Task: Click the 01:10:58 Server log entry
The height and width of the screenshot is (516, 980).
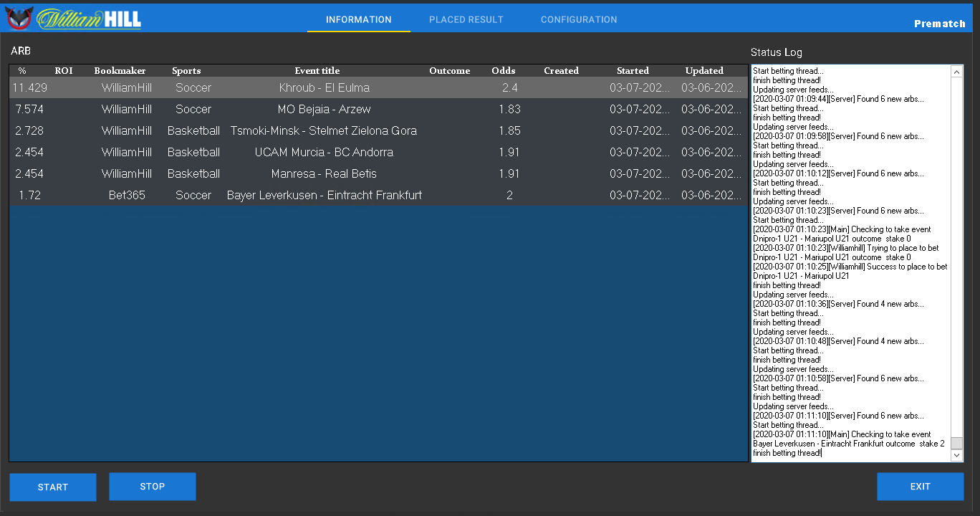Action: (x=838, y=378)
